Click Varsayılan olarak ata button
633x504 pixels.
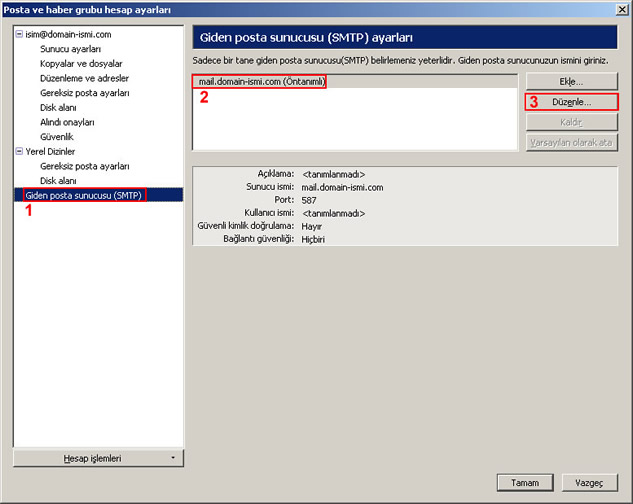coord(571,142)
